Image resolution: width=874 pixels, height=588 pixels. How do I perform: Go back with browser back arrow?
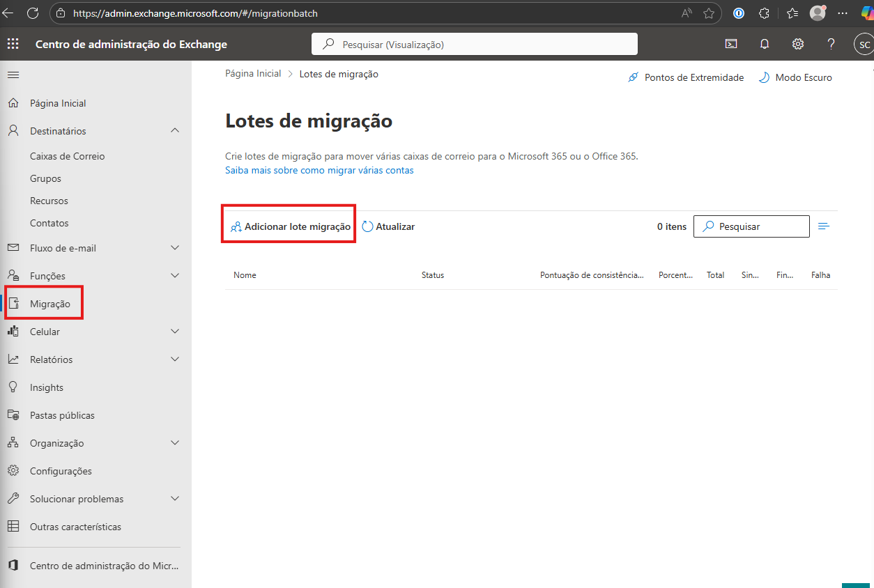[8, 13]
